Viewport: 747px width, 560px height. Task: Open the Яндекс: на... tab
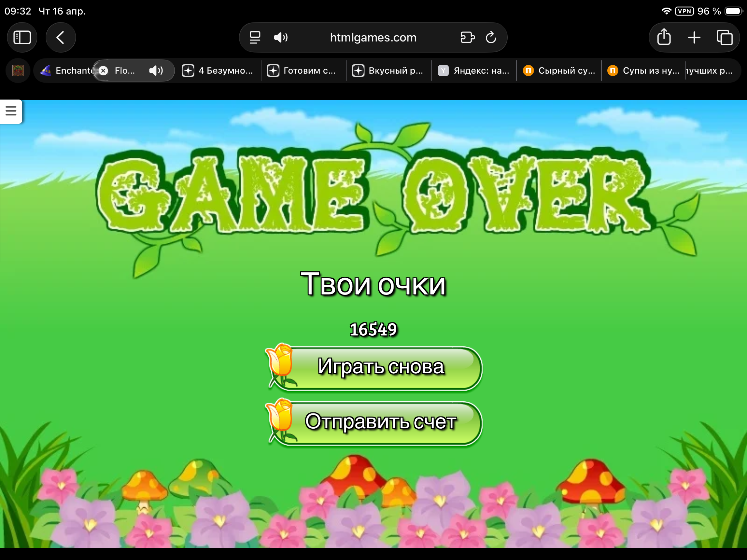point(474,71)
